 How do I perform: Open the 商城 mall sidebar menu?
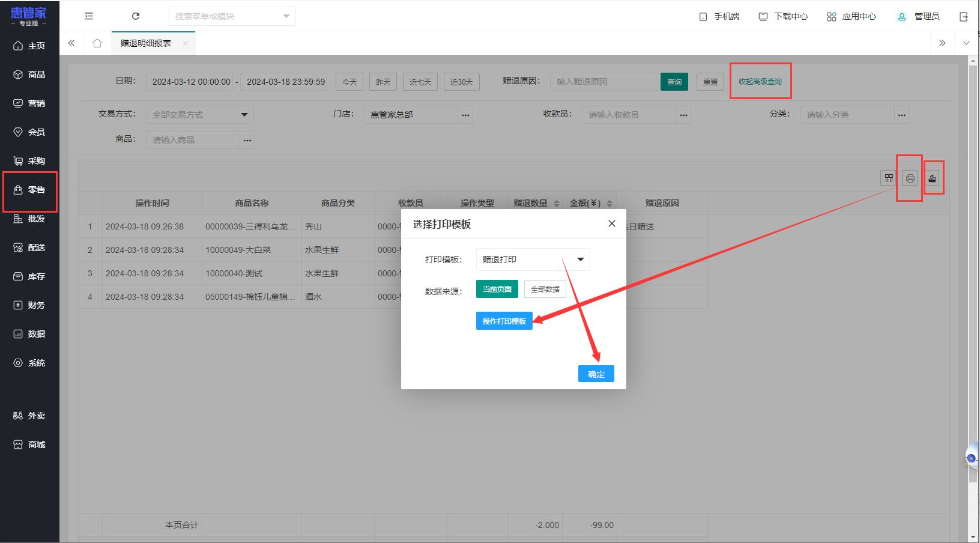click(29, 444)
